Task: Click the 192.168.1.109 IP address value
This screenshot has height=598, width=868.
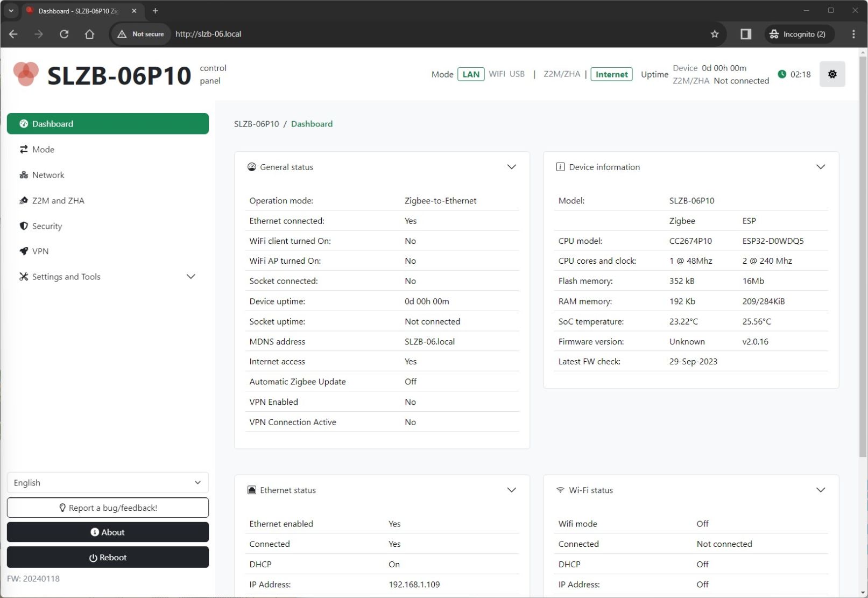Action: tap(414, 585)
